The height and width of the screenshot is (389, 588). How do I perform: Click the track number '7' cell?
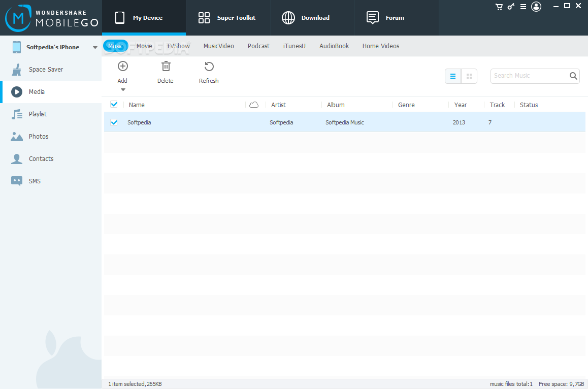490,122
